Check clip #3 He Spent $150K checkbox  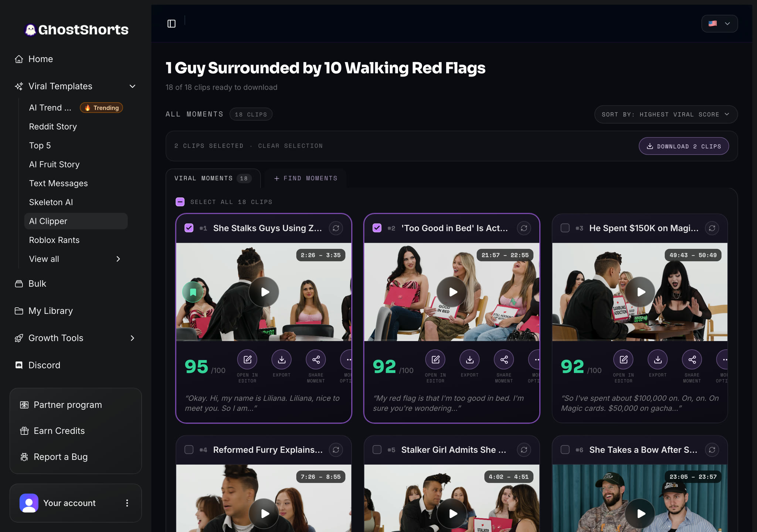point(565,228)
